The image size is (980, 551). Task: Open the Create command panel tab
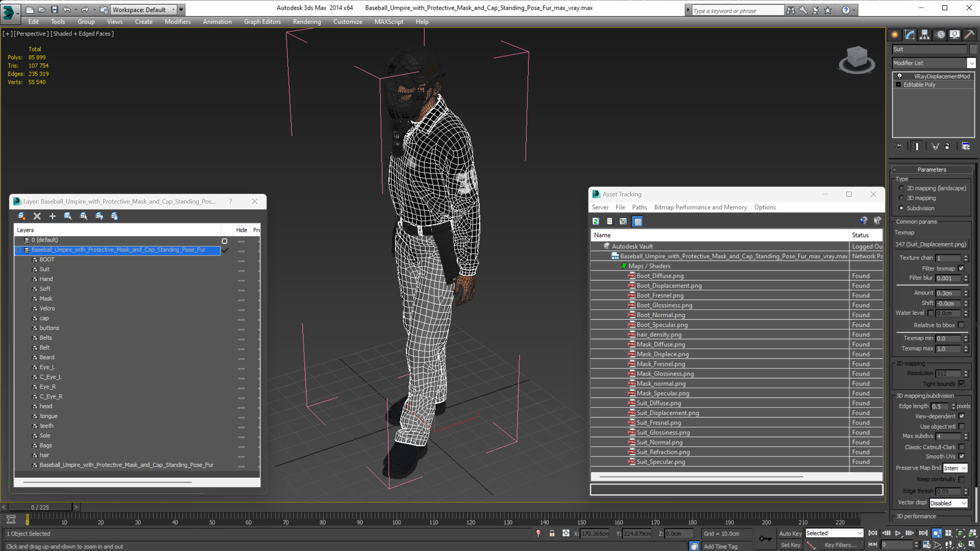[x=895, y=35]
